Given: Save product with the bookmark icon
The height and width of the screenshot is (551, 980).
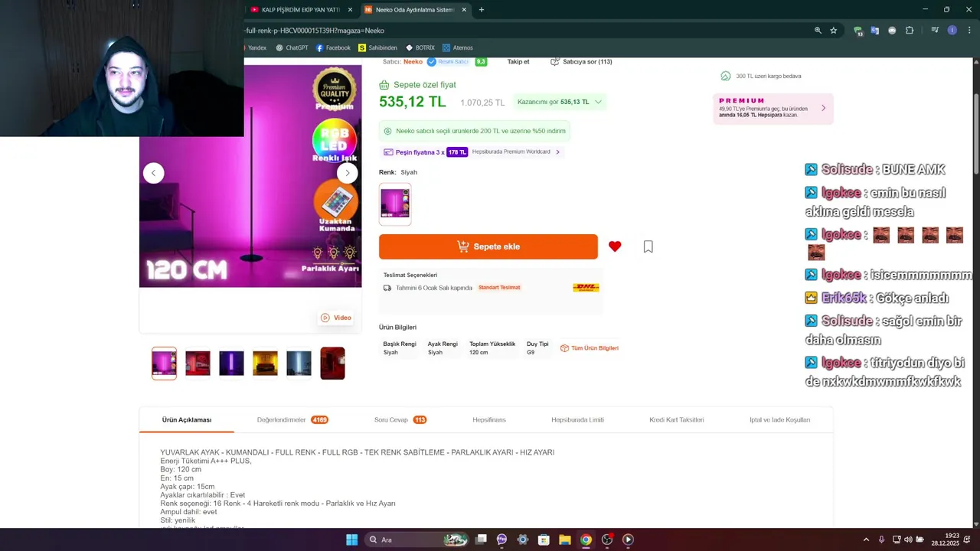Looking at the screenshot, I should pos(648,246).
